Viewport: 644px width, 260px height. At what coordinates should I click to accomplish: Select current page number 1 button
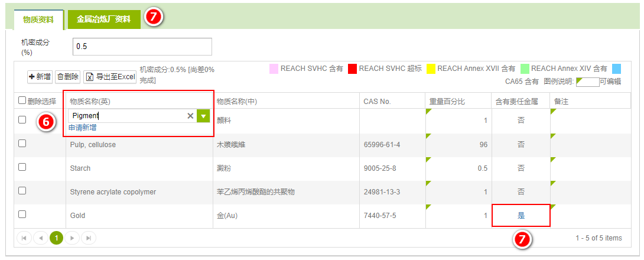pos(56,238)
